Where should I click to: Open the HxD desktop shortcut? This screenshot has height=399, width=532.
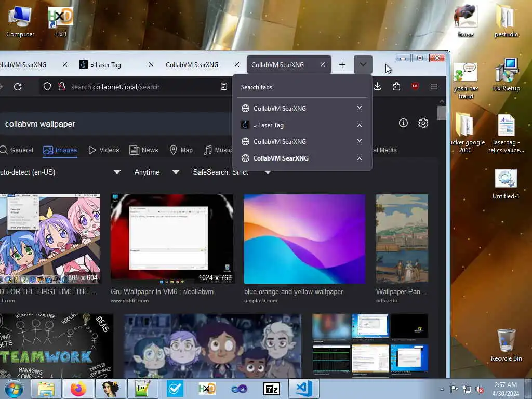(60, 22)
